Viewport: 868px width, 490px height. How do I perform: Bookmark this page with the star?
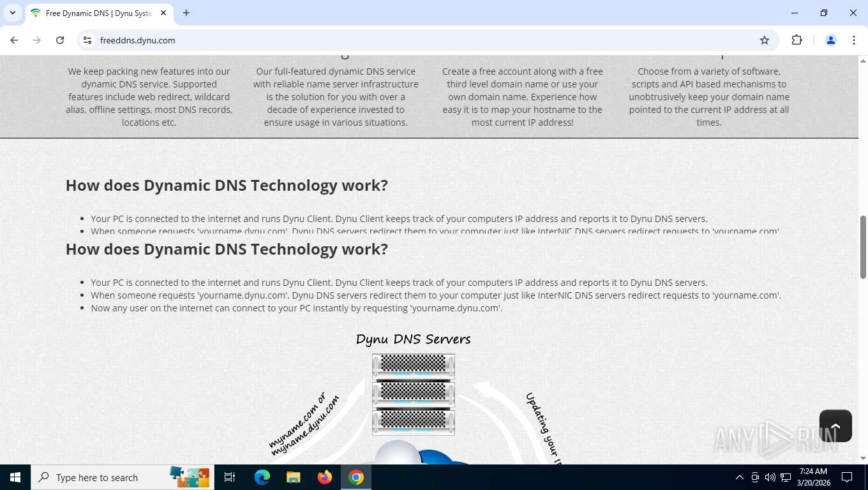pos(765,40)
